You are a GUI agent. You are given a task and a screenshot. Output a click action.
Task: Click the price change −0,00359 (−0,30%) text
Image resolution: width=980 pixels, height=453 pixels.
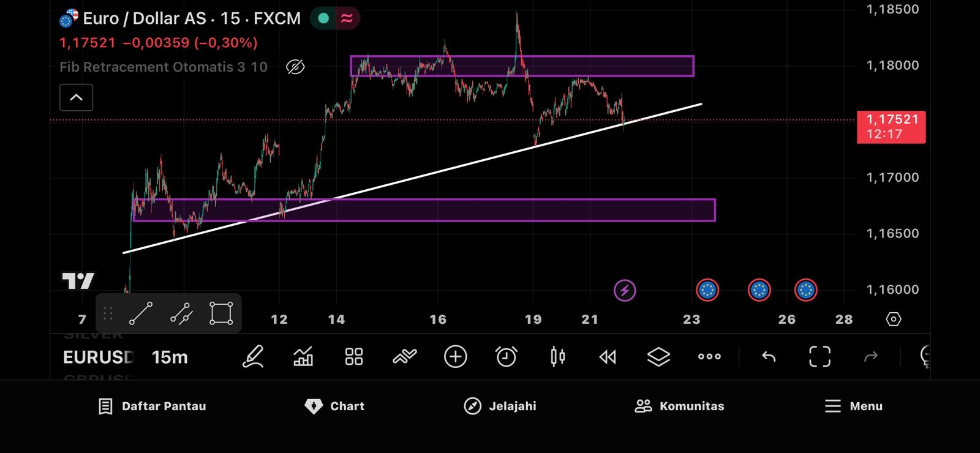click(x=190, y=43)
